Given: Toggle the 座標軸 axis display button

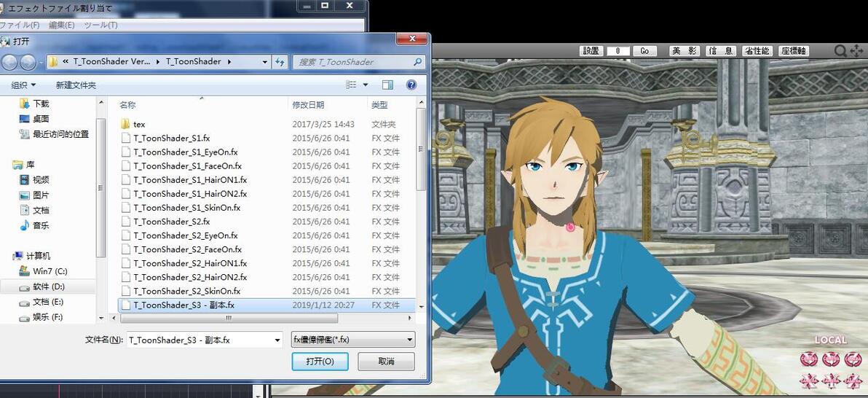Looking at the screenshot, I should [793, 51].
